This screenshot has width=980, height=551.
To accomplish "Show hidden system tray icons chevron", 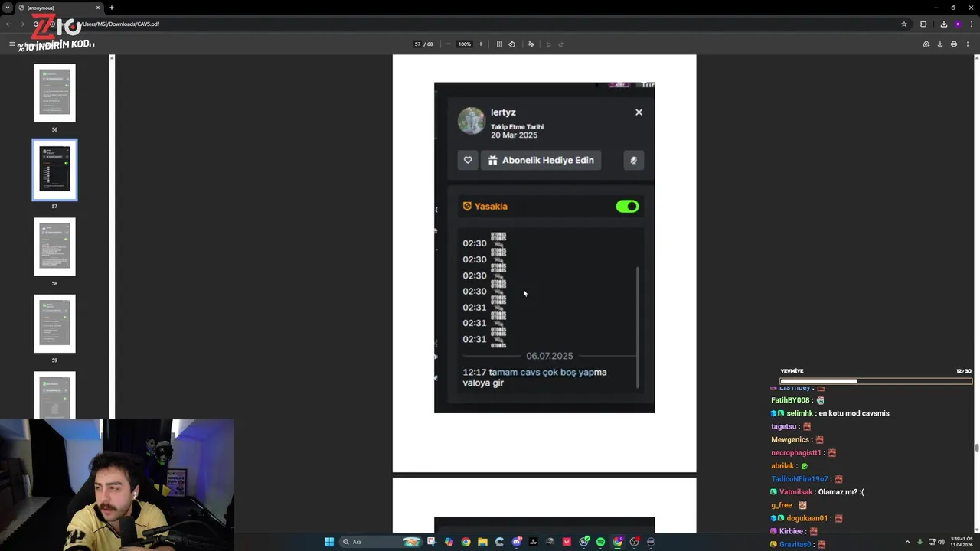I will point(907,542).
